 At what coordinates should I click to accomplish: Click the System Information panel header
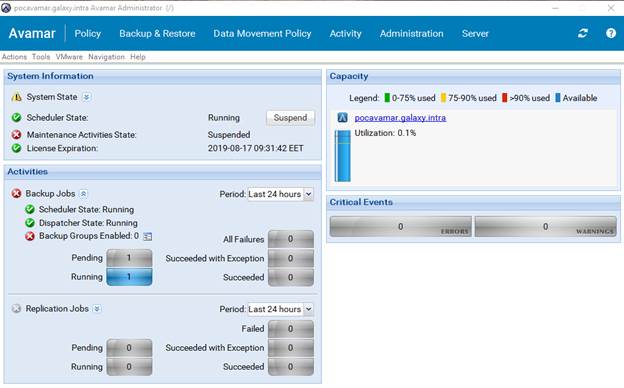(x=163, y=76)
